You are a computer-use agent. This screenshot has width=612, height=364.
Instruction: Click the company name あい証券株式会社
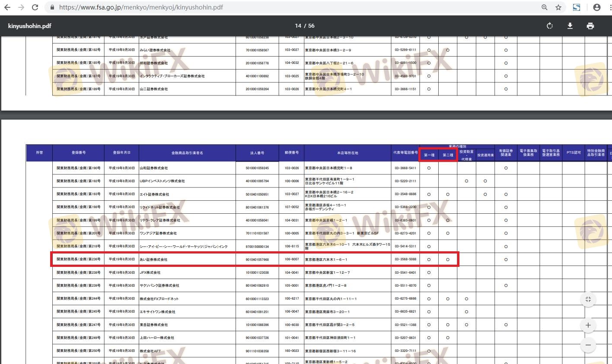[x=153, y=260]
